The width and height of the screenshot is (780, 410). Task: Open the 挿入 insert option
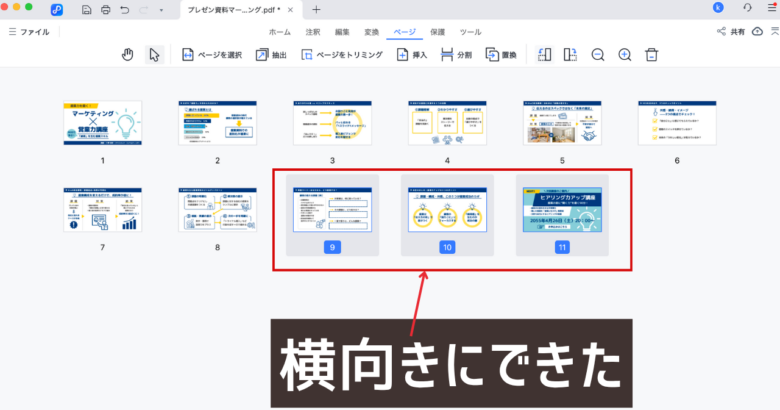pyautogui.click(x=411, y=55)
